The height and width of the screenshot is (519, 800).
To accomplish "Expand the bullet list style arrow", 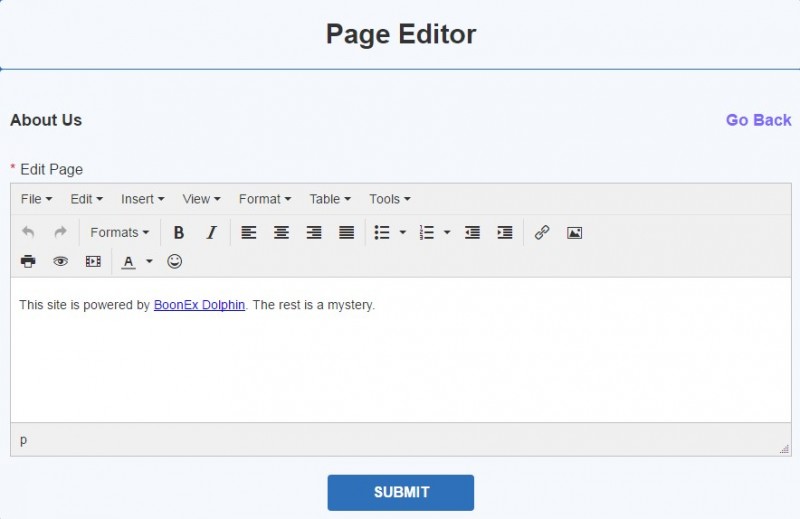I will [x=403, y=233].
